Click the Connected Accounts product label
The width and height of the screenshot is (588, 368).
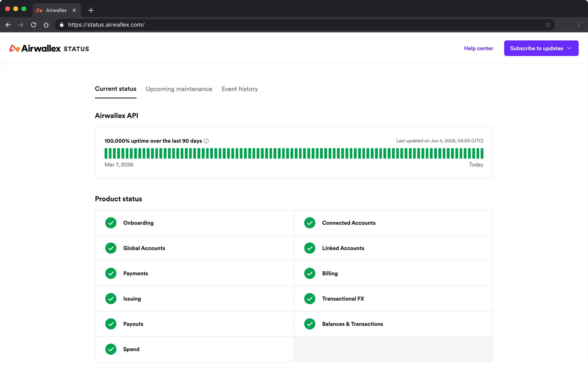(349, 223)
